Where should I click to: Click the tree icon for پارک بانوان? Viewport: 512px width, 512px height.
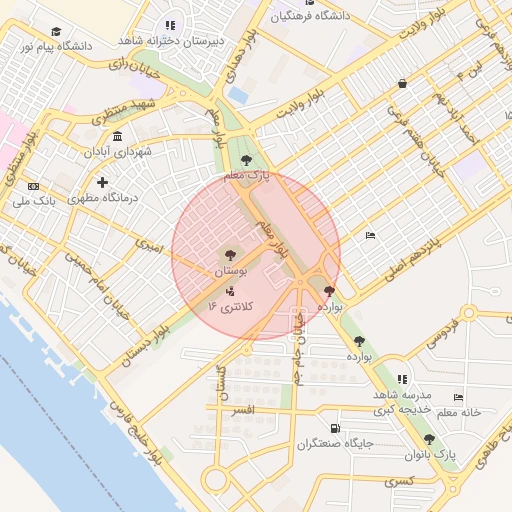pos(429,440)
